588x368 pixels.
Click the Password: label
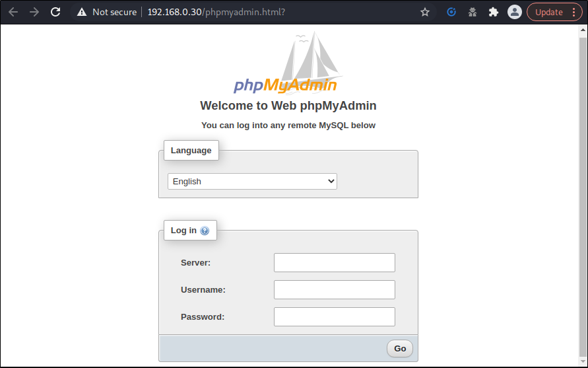click(203, 316)
